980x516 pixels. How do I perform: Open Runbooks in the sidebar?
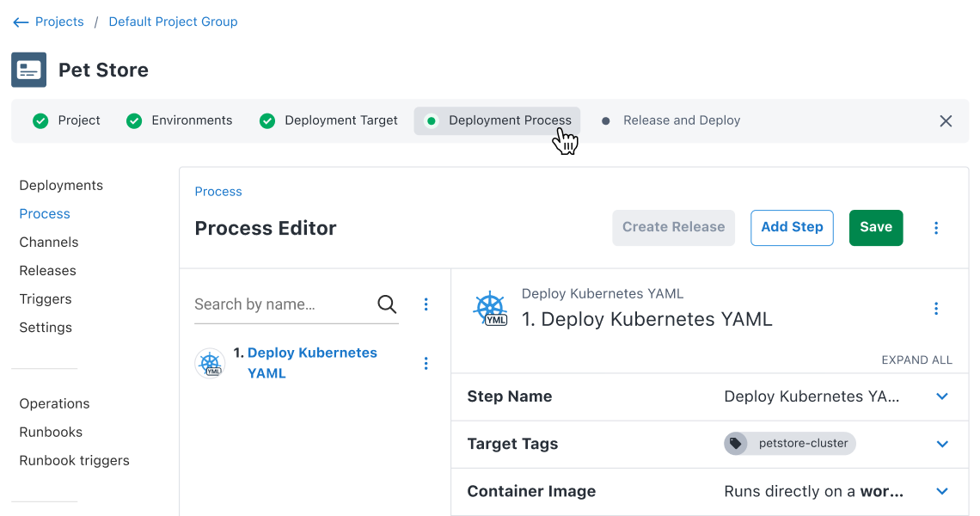(x=51, y=432)
